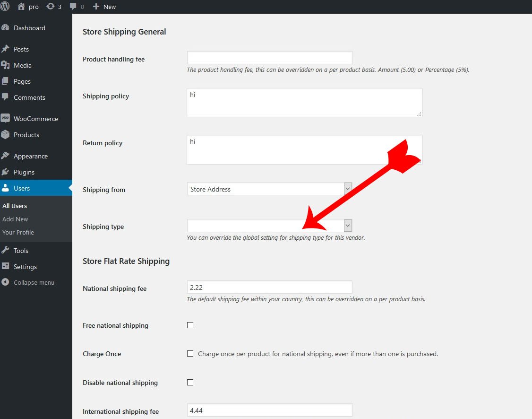Click the WooCommerce icon in sidebar
The width and height of the screenshot is (532, 419).
tap(5, 119)
